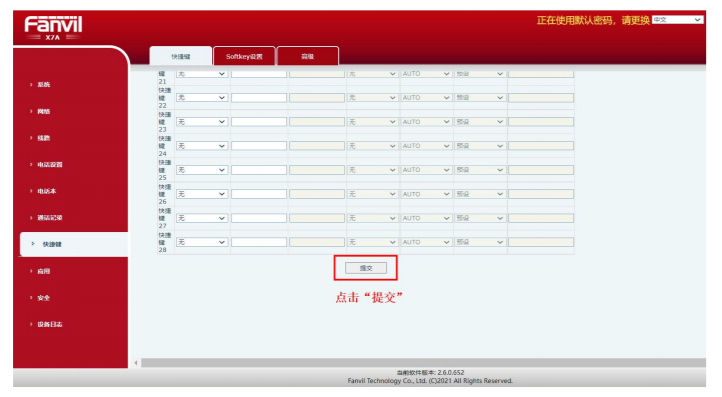The height and width of the screenshot is (397, 722).
Task: Open the 预设 dropdown in 快捷键 28 row
Action: (480, 242)
